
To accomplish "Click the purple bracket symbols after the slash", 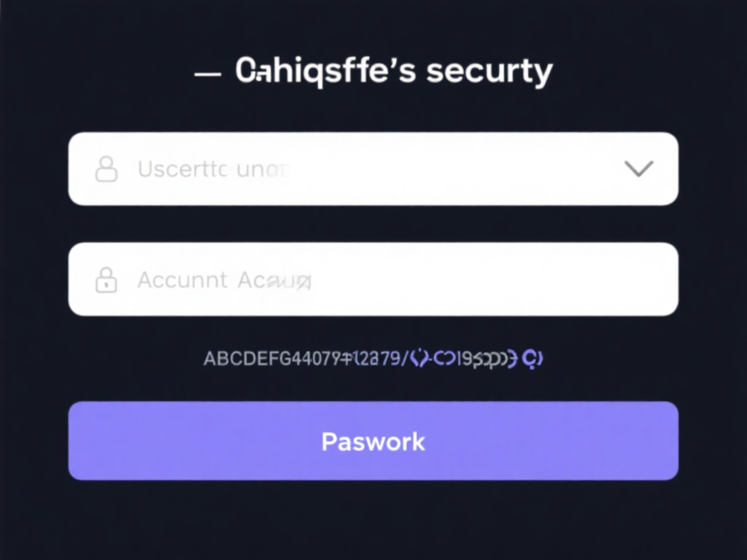I will tap(419, 359).
